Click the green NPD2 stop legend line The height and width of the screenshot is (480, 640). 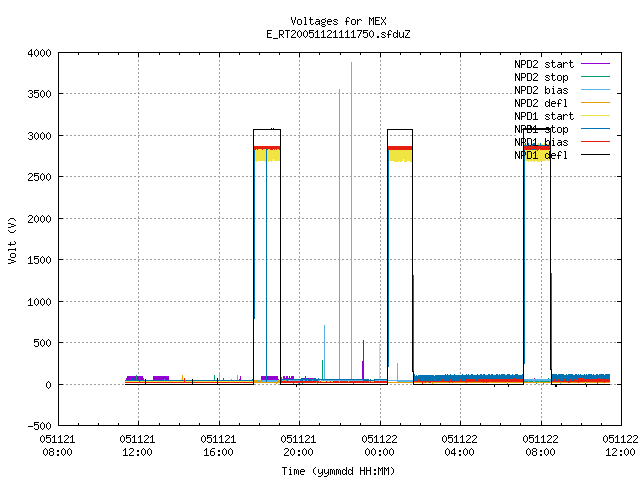click(595, 77)
